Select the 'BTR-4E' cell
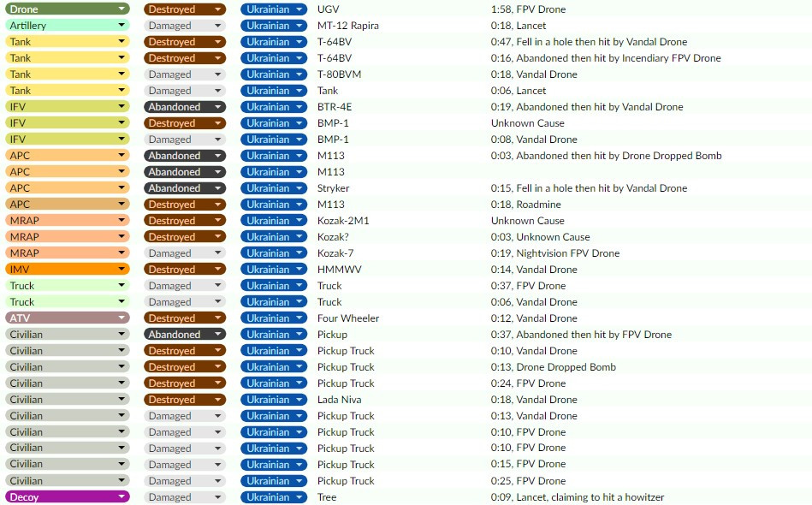 click(x=335, y=107)
